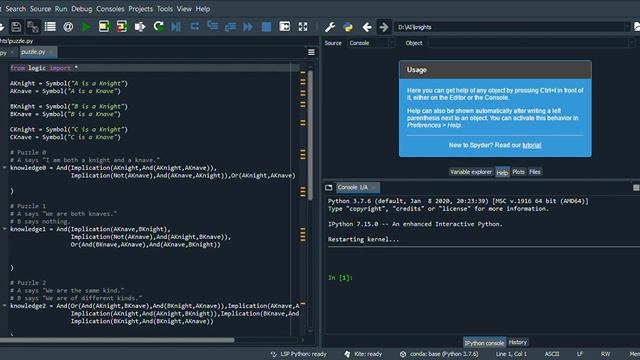Open the file list icon in toolbar

click(50, 27)
